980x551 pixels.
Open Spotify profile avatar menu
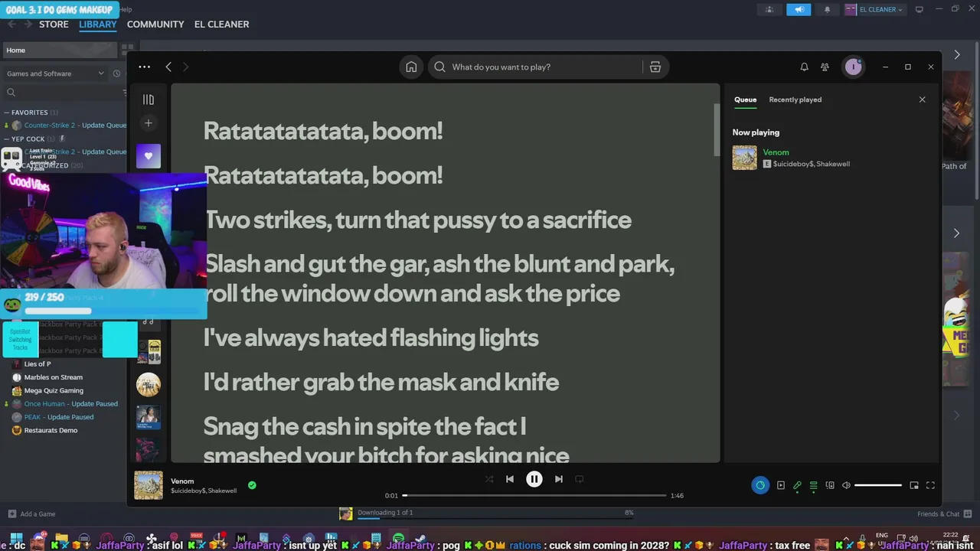tap(853, 67)
